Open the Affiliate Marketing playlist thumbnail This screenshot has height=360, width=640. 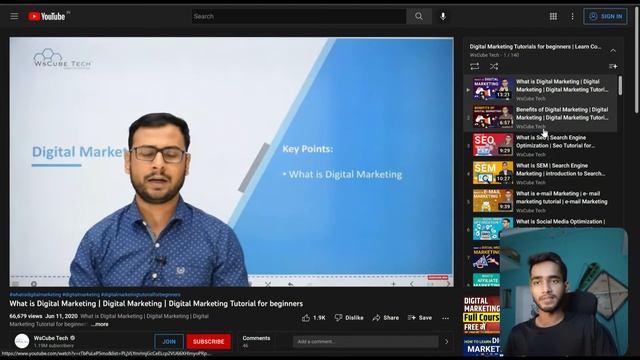pos(487,280)
